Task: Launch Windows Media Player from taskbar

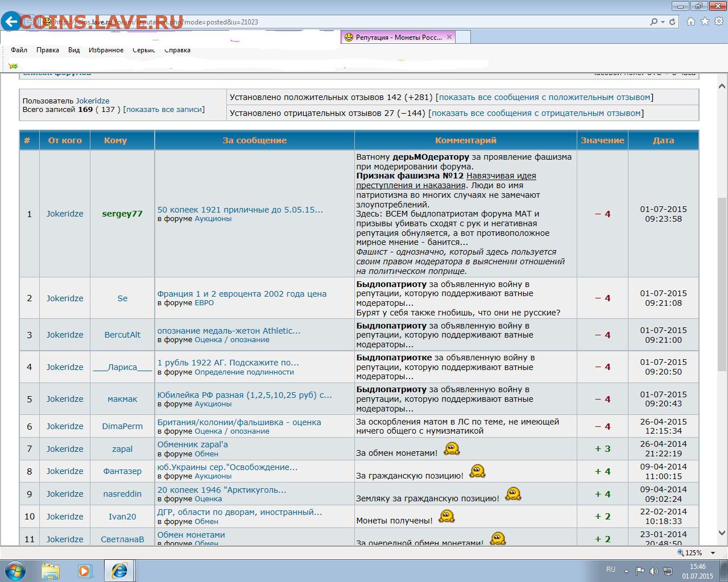Action: (x=85, y=571)
